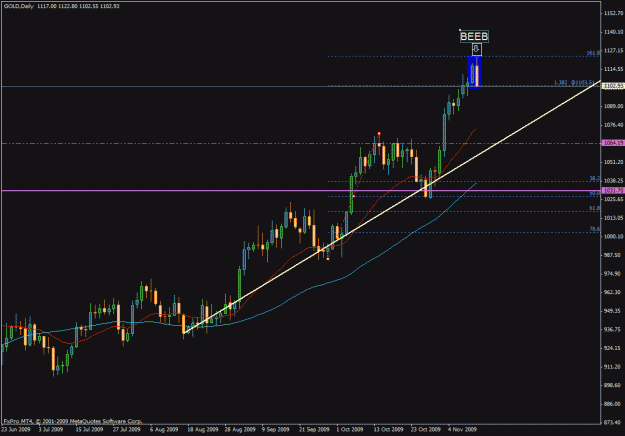Click the 1000.10 price on the scale
Screen dimensions: 625x436
coord(613,236)
